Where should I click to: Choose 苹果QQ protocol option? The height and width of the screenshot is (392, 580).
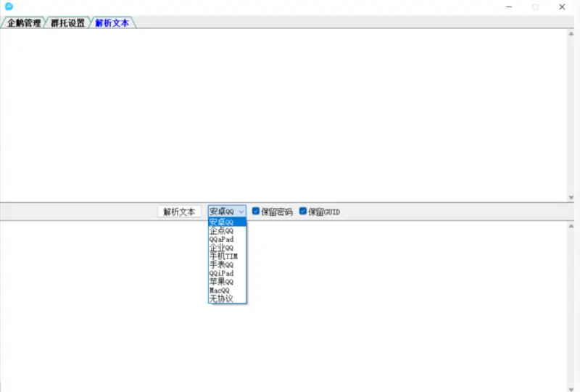coord(226,281)
